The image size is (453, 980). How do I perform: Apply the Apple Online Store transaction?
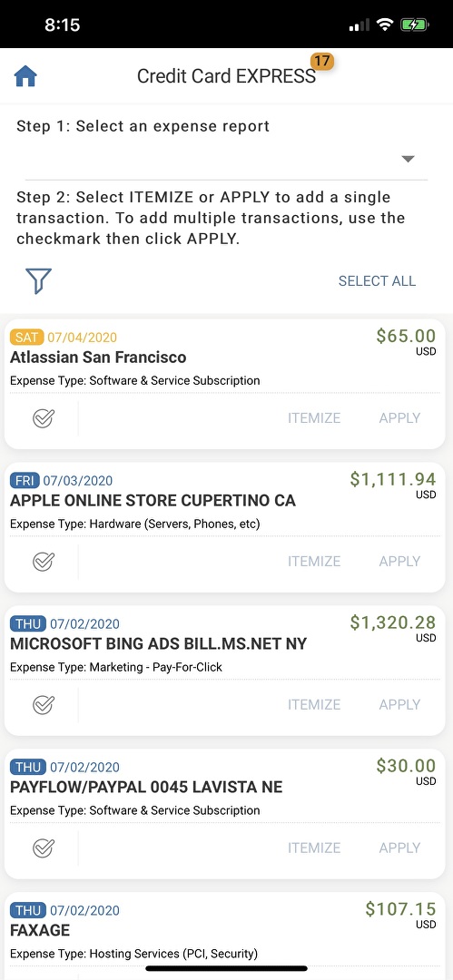(x=399, y=562)
